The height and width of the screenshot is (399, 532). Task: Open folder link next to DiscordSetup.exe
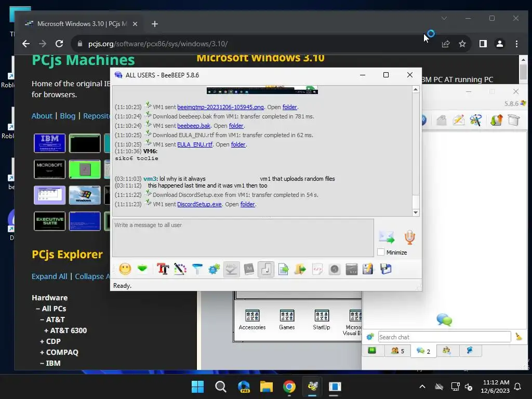[247, 204]
